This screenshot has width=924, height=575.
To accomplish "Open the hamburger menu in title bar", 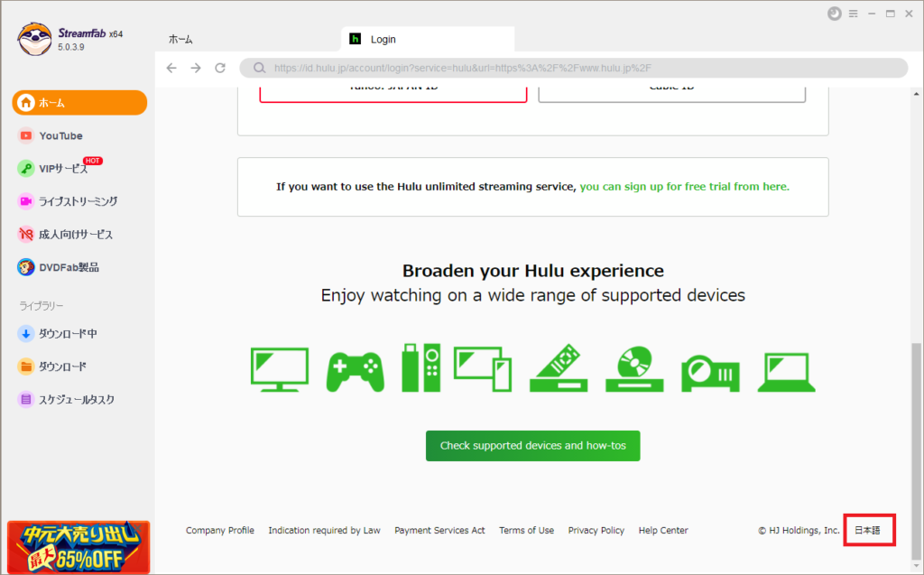I will (854, 14).
